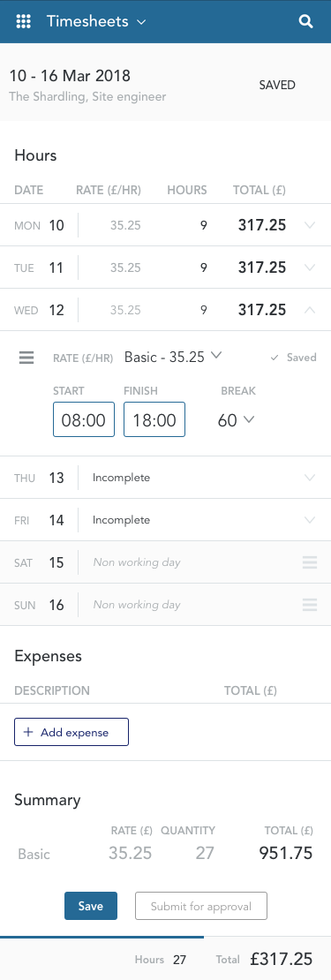Open hamburger menu beside Wednesday rate
Image resolution: width=331 pixels, height=980 pixels.
click(x=26, y=358)
